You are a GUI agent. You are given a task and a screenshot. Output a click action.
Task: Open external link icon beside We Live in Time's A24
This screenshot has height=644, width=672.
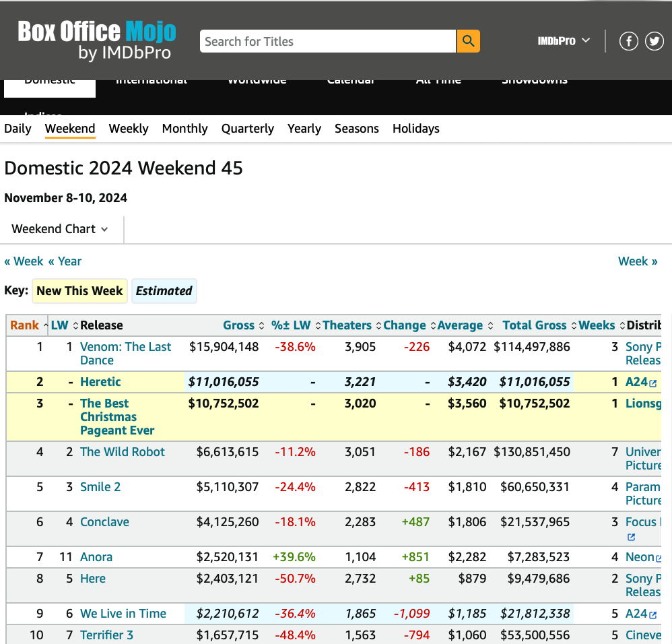click(x=652, y=615)
